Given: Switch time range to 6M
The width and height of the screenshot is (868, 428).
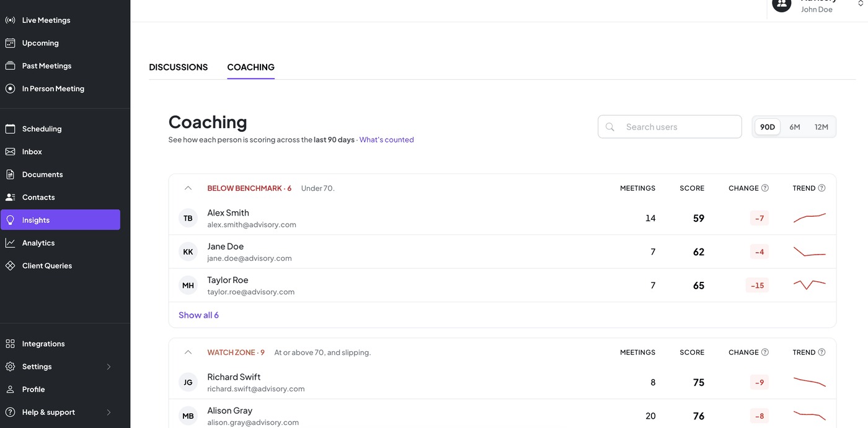Looking at the screenshot, I should (x=795, y=127).
